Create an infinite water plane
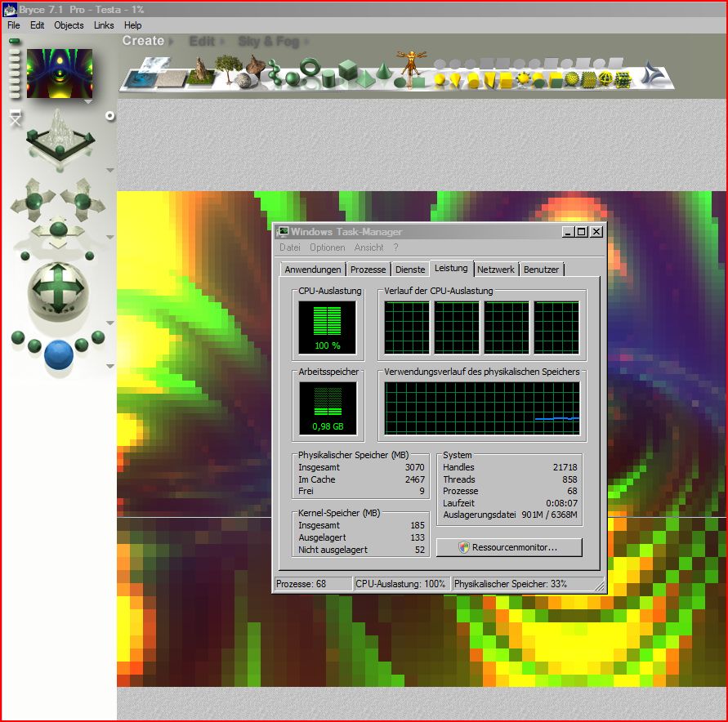The width and height of the screenshot is (728, 722). pyautogui.click(x=139, y=79)
